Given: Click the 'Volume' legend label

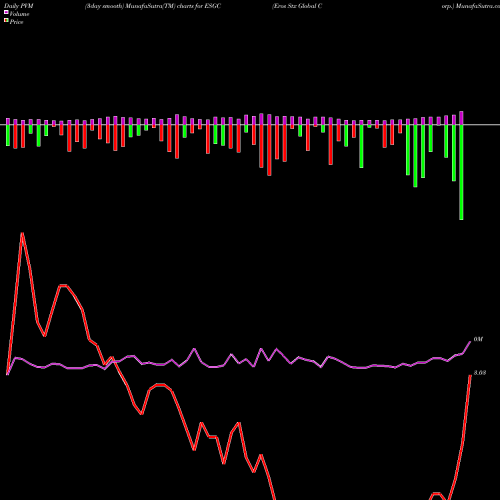Looking at the screenshot, I should click(x=19, y=14).
